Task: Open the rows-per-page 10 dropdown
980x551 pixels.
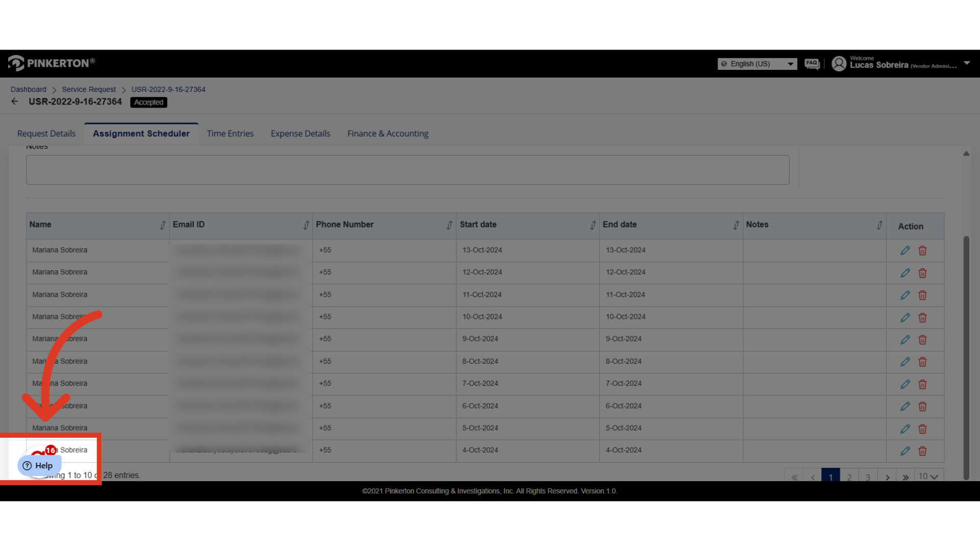Action: (928, 477)
